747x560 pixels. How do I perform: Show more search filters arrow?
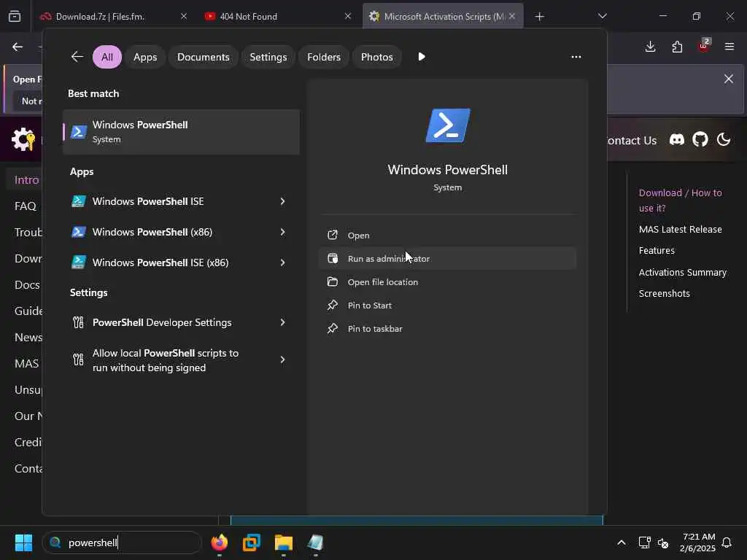coord(422,57)
